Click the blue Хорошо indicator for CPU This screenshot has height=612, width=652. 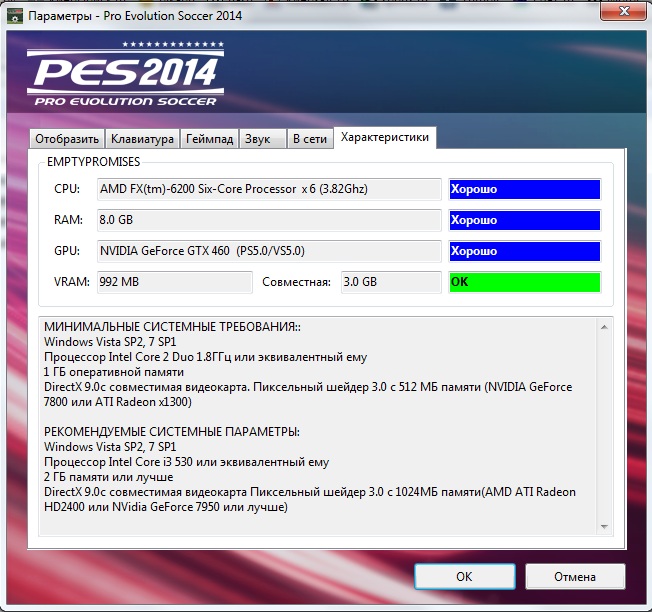pos(525,189)
